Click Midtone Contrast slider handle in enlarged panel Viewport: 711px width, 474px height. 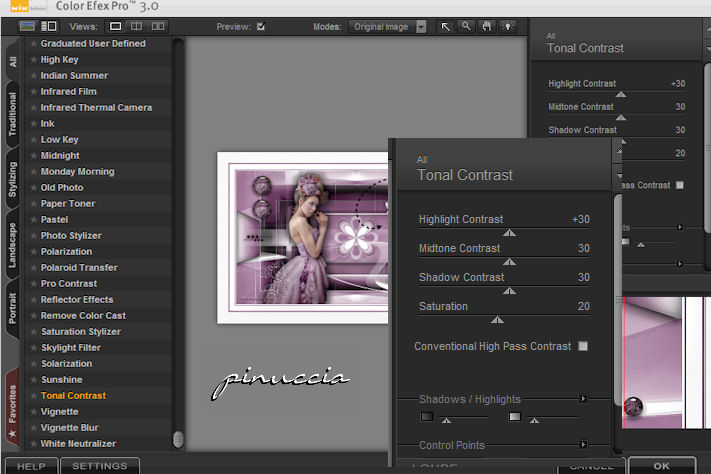click(509, 262)
